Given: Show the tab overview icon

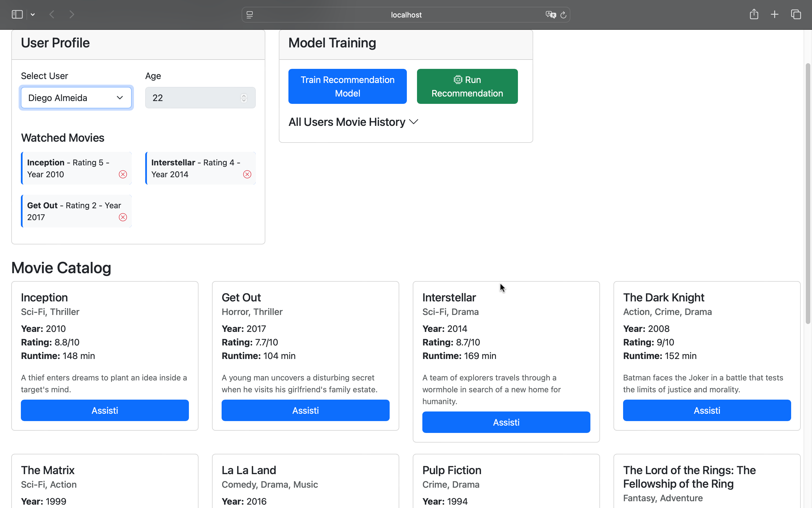Looking at the screenshot, I should point(796,14).
